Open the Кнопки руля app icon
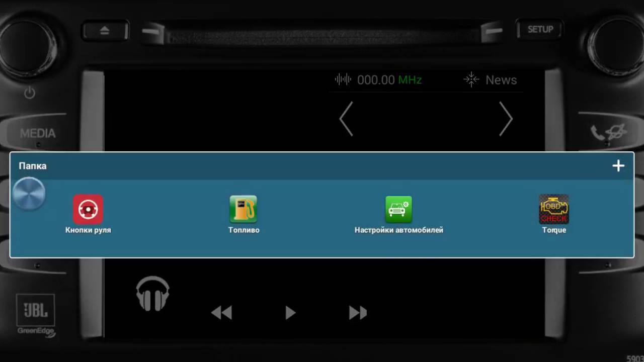Viewport: 644px width, 362px height. click(x=88, y=209)
